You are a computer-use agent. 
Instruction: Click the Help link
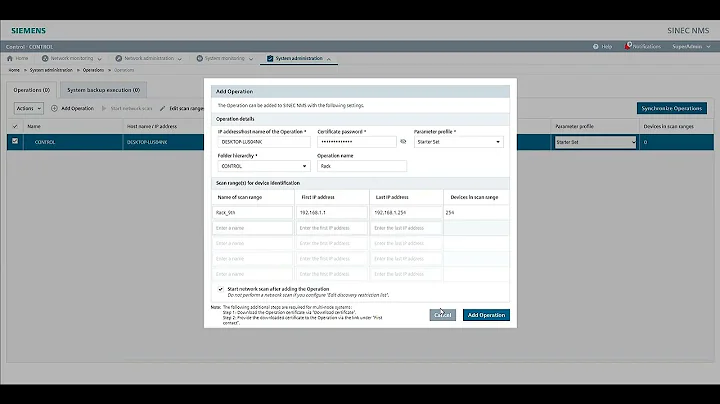(607, 46)
